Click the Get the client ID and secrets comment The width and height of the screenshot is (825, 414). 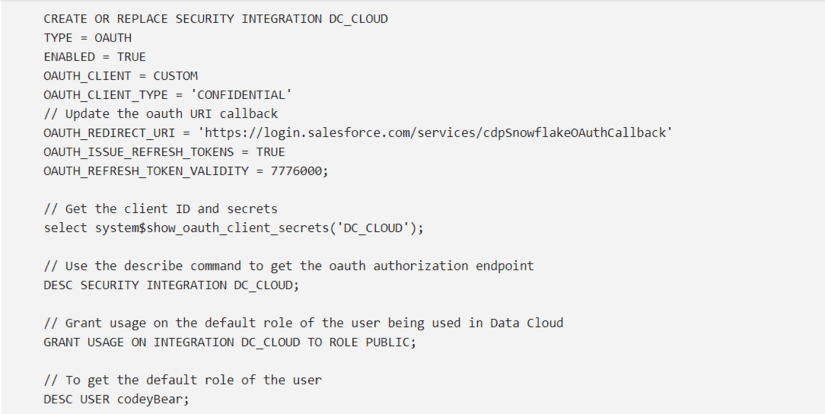click(x=160, y=209)
